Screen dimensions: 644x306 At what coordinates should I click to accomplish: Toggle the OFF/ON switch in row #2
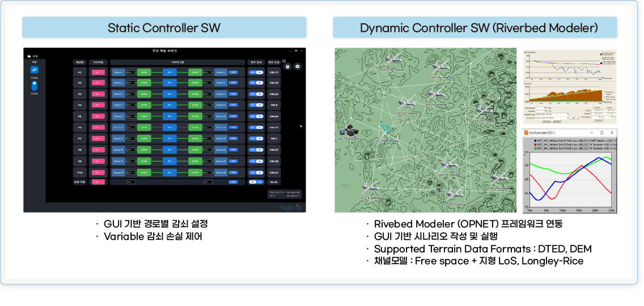click(256, 83)
